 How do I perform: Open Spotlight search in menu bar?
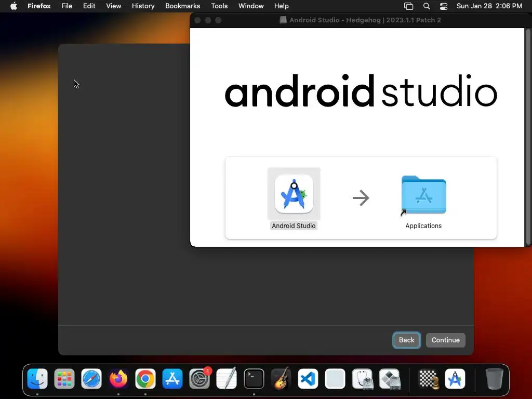coord(427,6)
